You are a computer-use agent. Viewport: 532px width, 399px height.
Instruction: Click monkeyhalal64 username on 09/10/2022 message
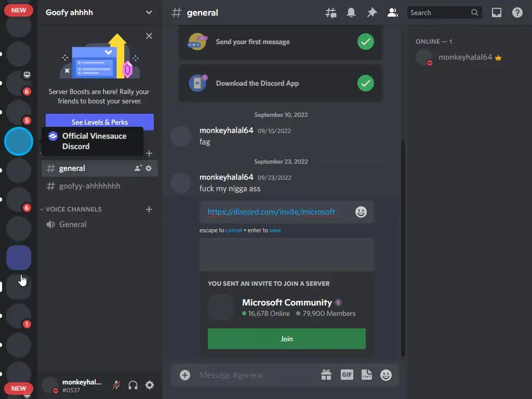[x=227, y=130]
